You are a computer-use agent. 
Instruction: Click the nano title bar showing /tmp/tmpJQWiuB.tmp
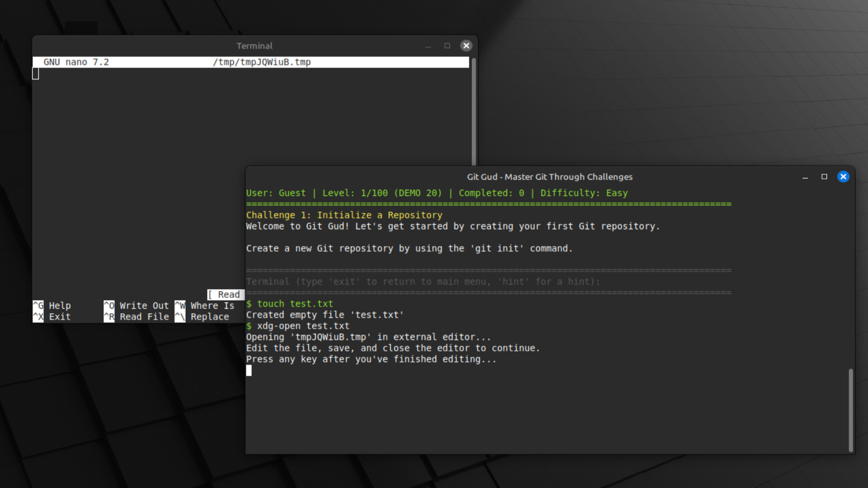coord(261,62)
